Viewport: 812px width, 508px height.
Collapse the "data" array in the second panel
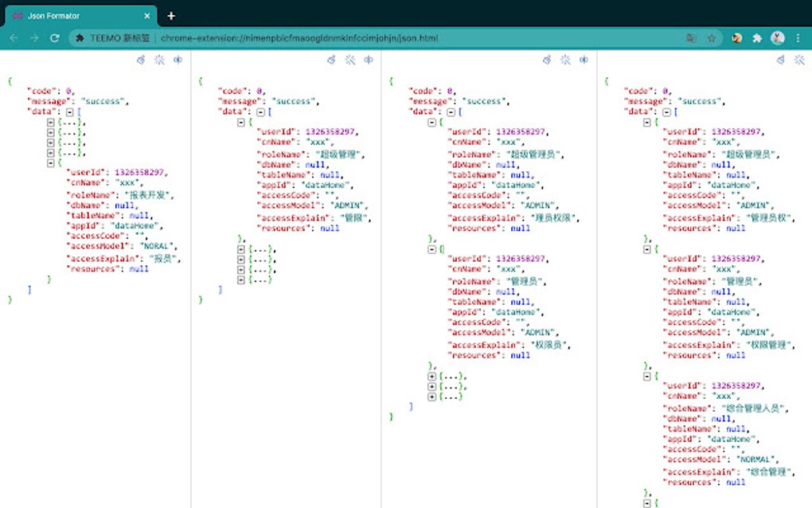[260, 112]
